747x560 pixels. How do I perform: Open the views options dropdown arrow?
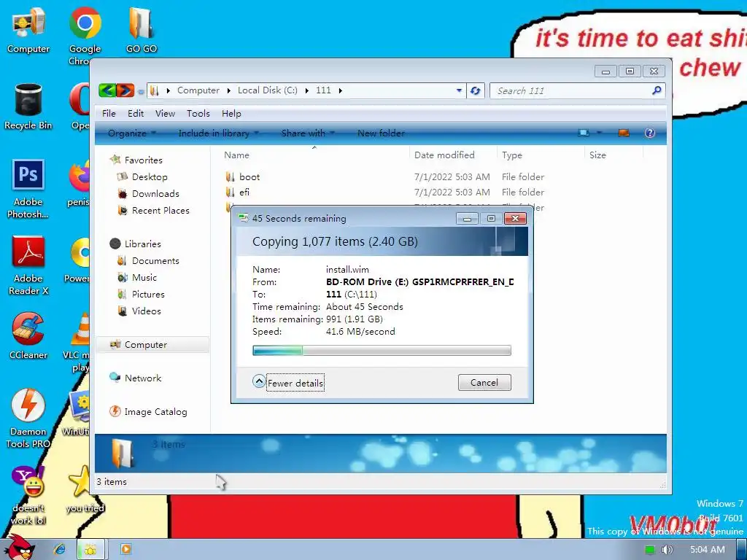pos(599,133)
